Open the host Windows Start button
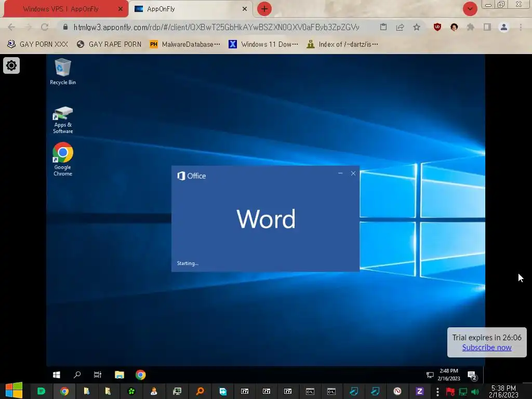This screenshot has width=532, height=399. point(14,391)
